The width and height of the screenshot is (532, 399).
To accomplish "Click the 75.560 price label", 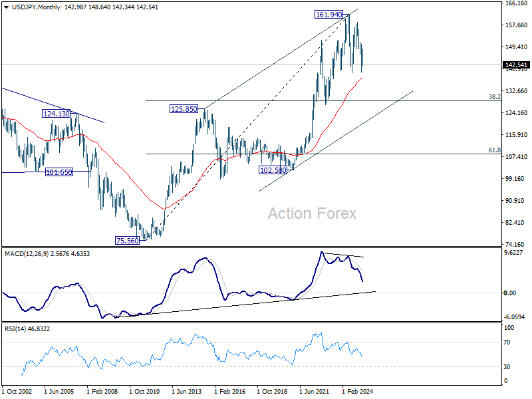I will pos(127,241).
